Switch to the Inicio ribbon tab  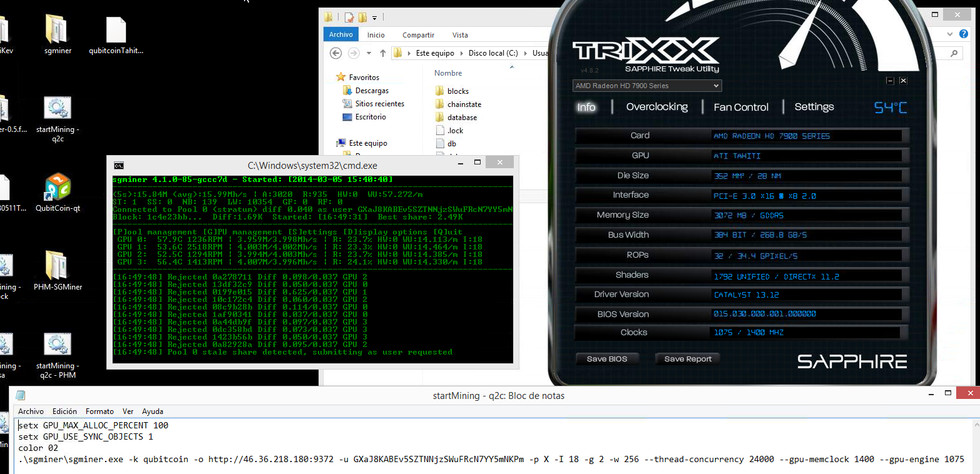point(375,35)
